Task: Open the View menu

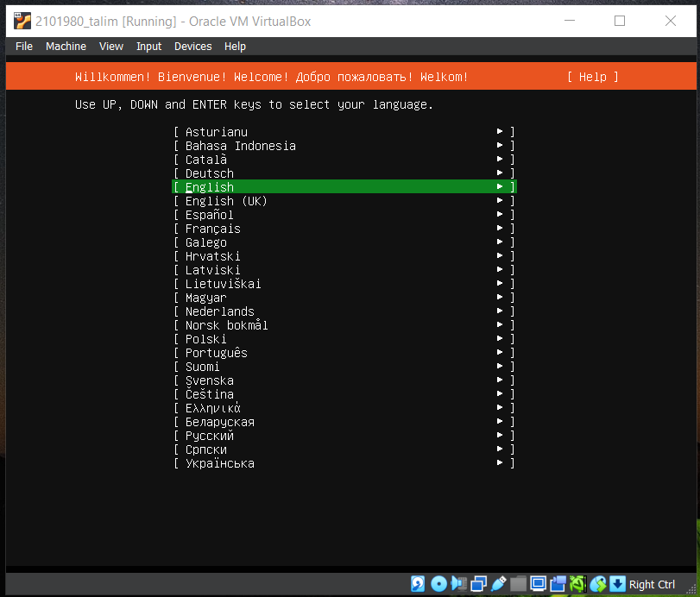Action: pyautogui.click(x=111, y=47)
